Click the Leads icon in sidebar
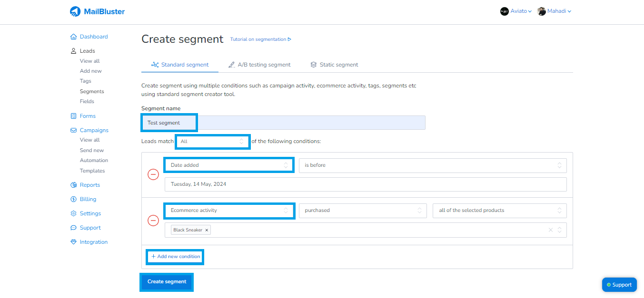 point(74,50)
